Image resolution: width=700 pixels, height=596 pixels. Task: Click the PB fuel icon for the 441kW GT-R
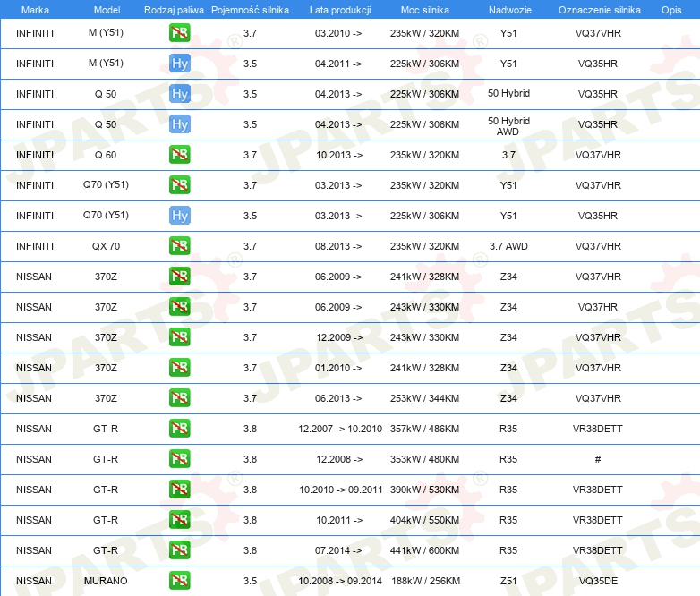(x=180, y=550)
